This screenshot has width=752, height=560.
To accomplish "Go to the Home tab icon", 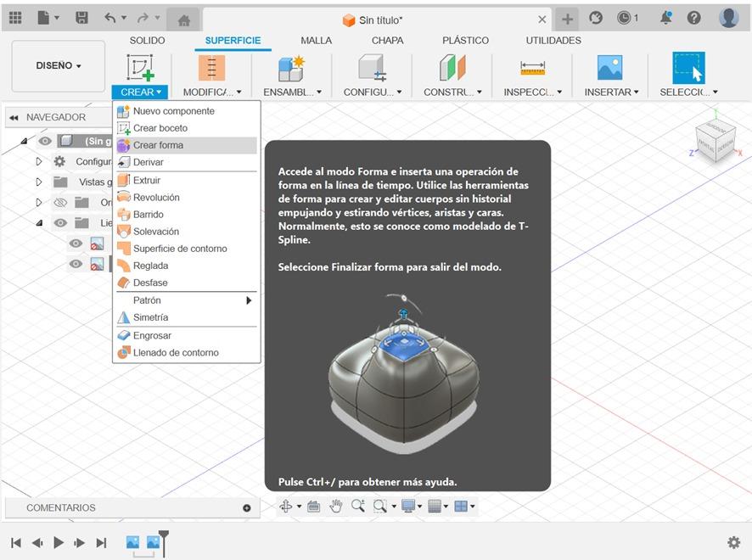I will tap(184, 20).
